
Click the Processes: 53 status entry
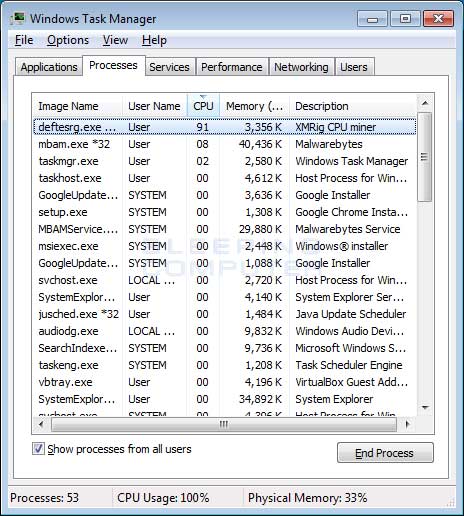(x=44, y=498)
